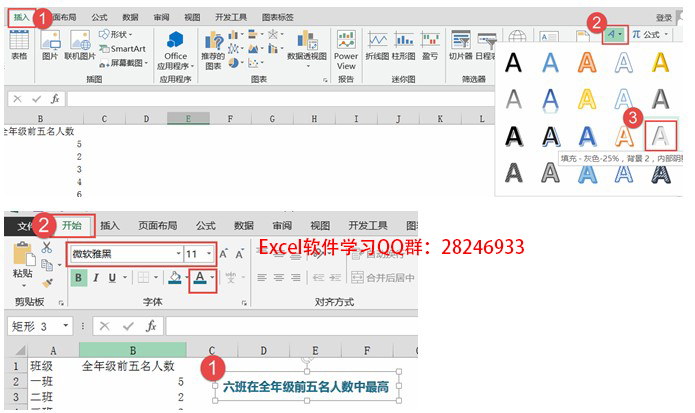Toggle Bold formatting button
Screen dimensions: 695x413
click(79, 278)
